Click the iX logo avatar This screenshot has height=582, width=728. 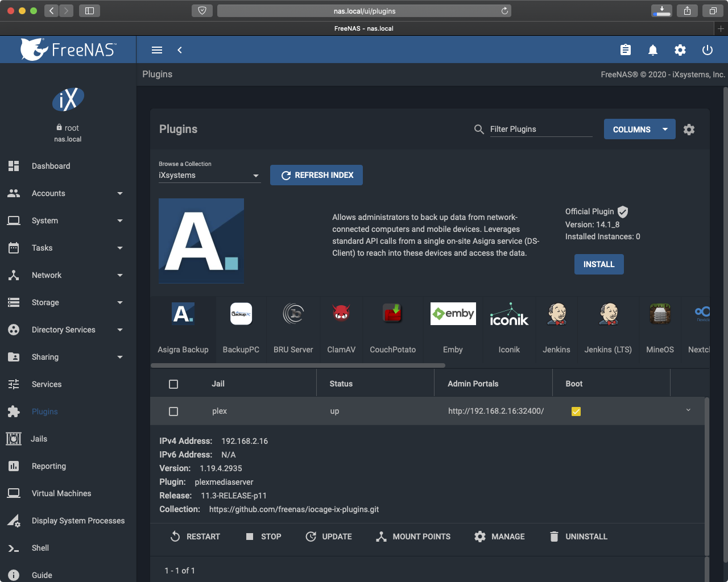pos(68,99)
